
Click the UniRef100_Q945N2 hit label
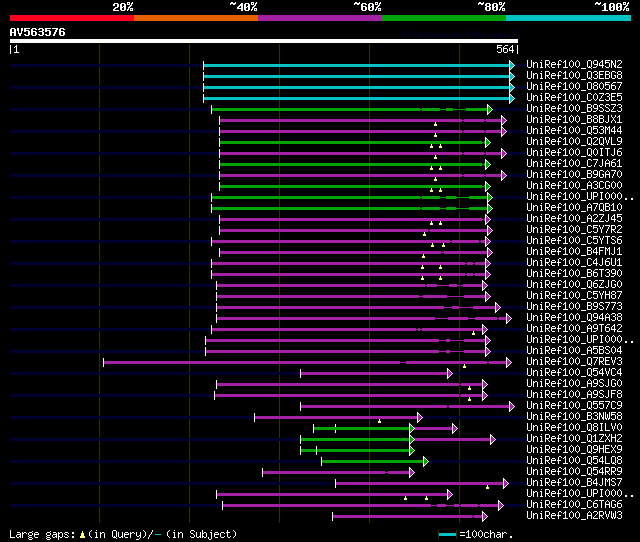click(574, 64)
